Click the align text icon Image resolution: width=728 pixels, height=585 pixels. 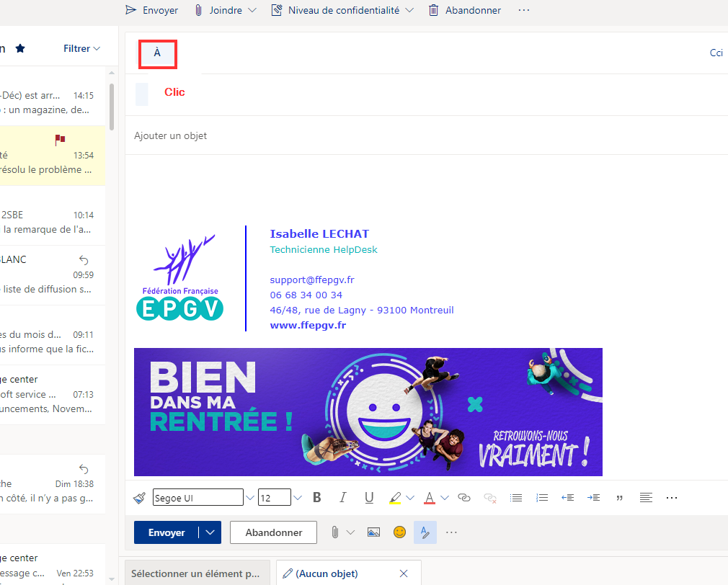coord(646,498)
